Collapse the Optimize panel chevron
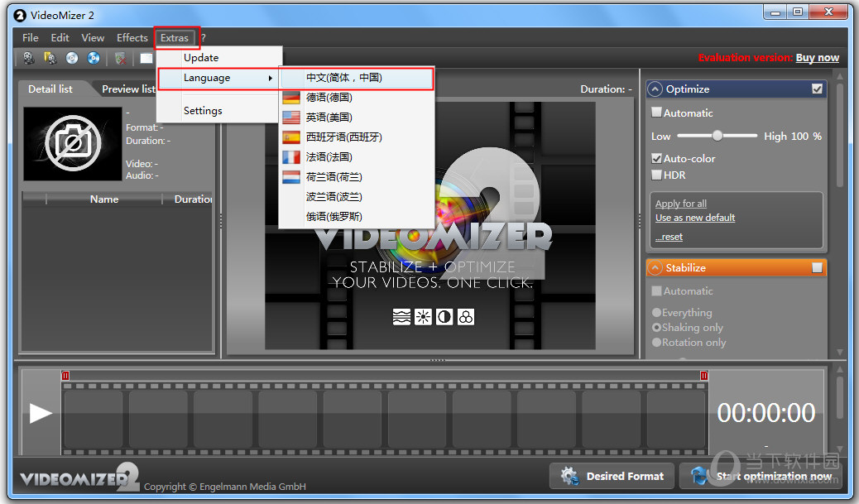The width and height of the screenshot is (859, 504). pos(655,89)
